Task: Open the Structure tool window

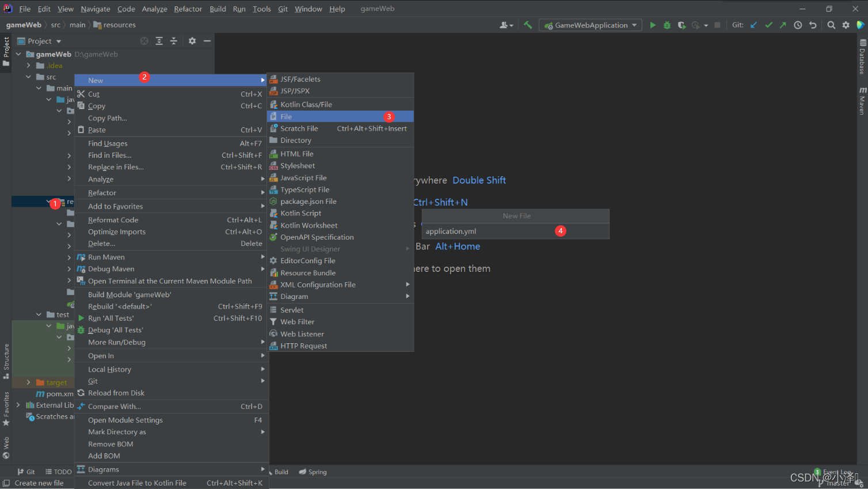Action: point(6,361)
